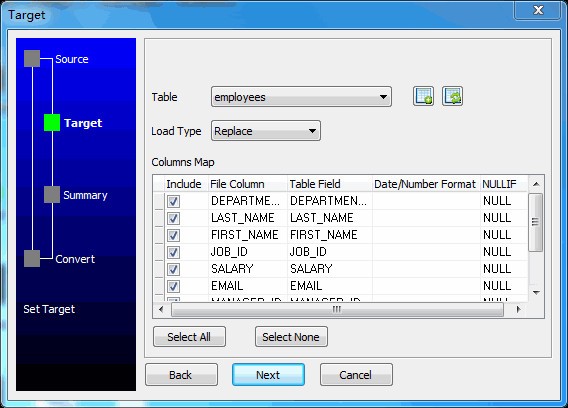
Task: Click the horizontal scrollbar thumb in Columns Map
Action: (337, 309)
